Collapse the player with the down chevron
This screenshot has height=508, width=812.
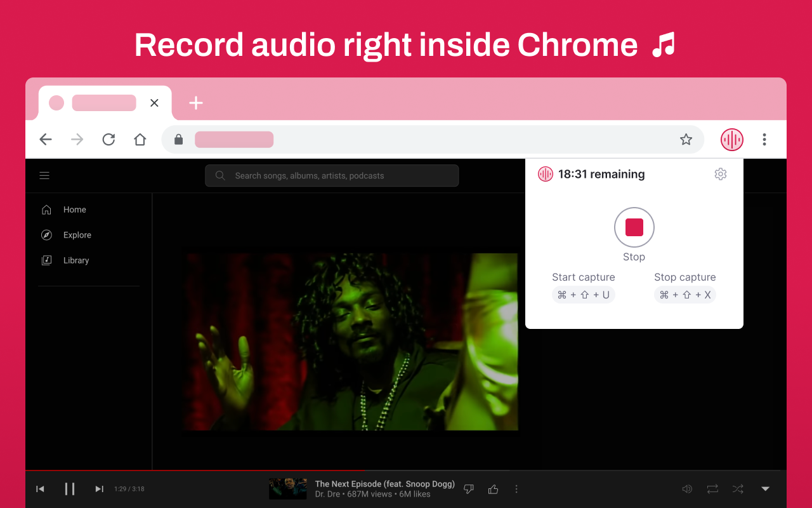tap(765, 489)
